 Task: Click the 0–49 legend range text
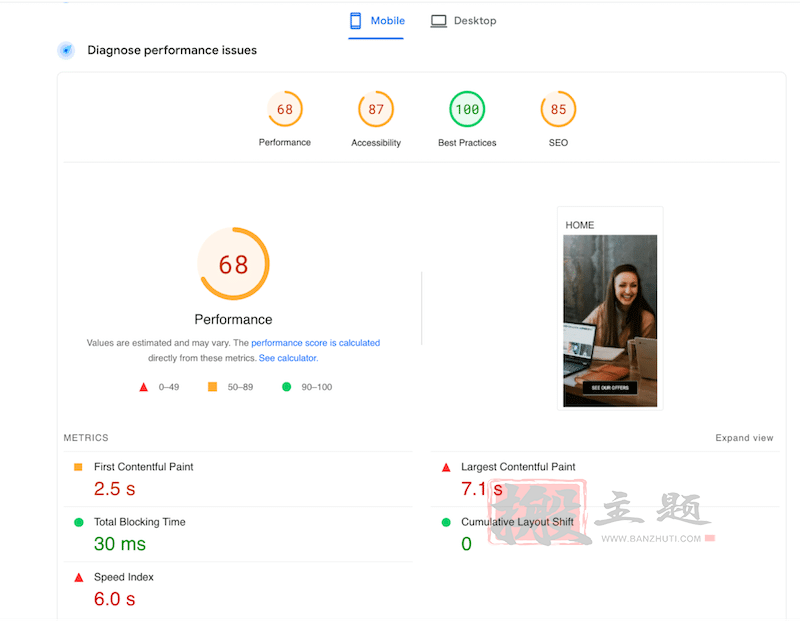pyautogui.click(x=169, y=387)
